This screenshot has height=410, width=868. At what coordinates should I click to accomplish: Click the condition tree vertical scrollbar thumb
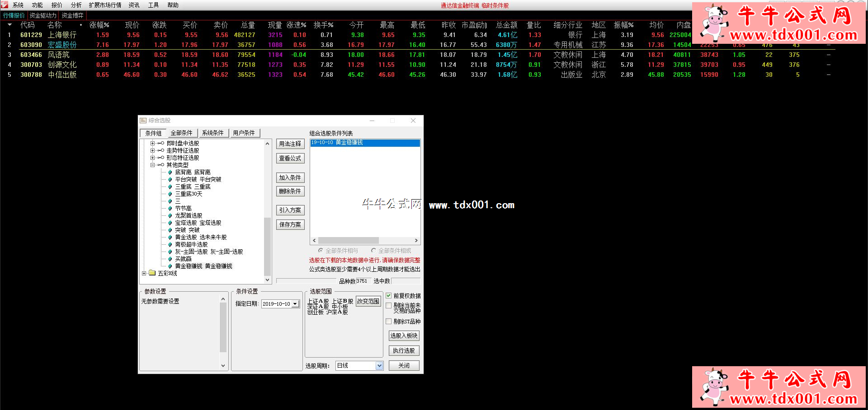tap(267, 247)
